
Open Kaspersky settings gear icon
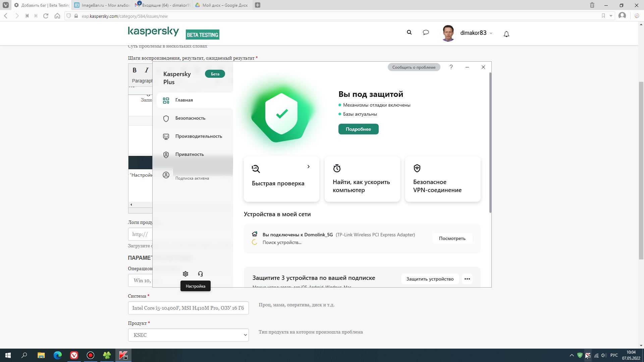185,274
